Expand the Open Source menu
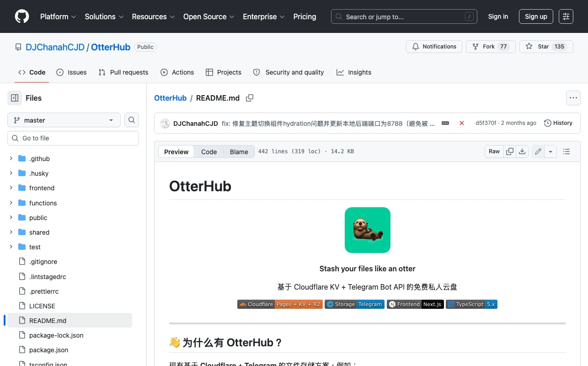The width and height of the screenshot is (588, 366). (208, 16)
